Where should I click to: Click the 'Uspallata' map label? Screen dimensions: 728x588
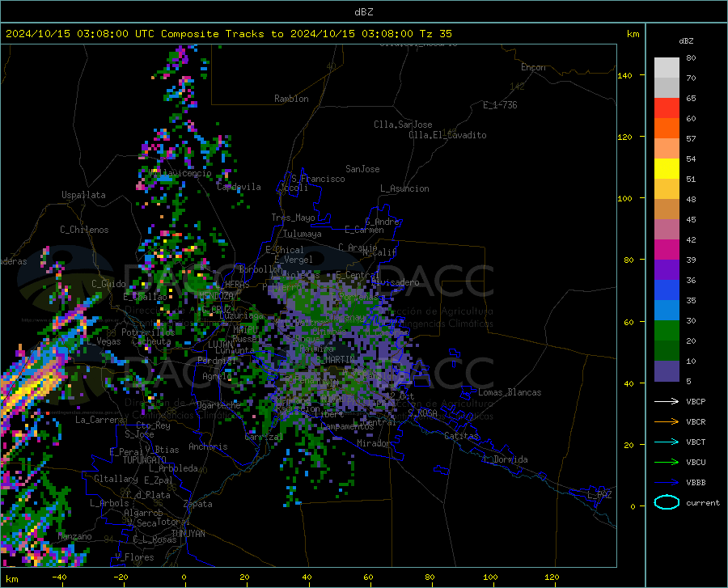pos(83,195)
